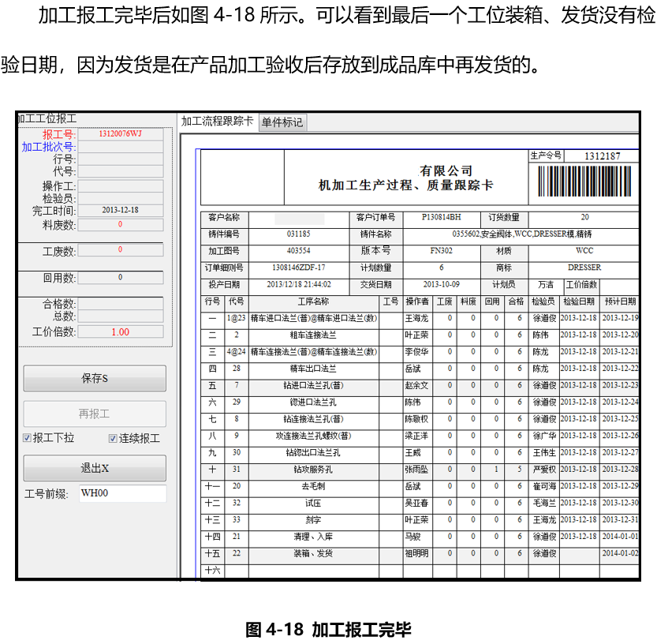
Task: Click the barcode image on the tracking card
Action: (584, 182)
